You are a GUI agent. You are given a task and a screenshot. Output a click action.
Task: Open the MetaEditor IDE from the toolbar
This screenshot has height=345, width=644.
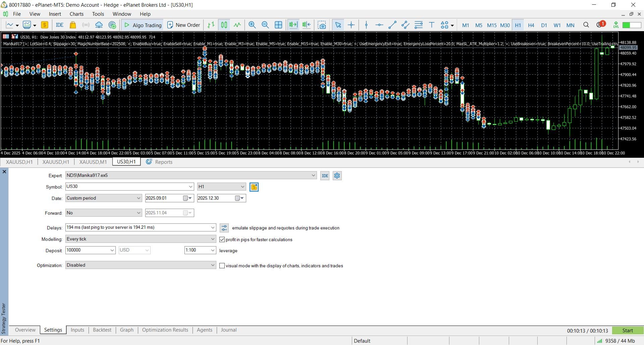pos(60,25)
